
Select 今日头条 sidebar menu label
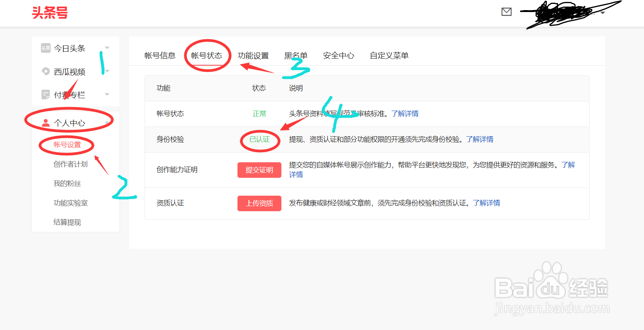(x=70, y=48)
